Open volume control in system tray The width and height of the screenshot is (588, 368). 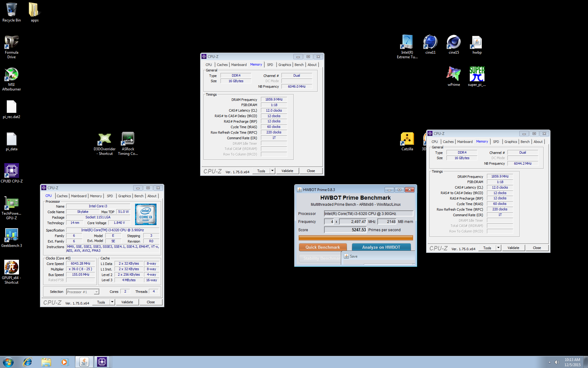click(557, 362)
